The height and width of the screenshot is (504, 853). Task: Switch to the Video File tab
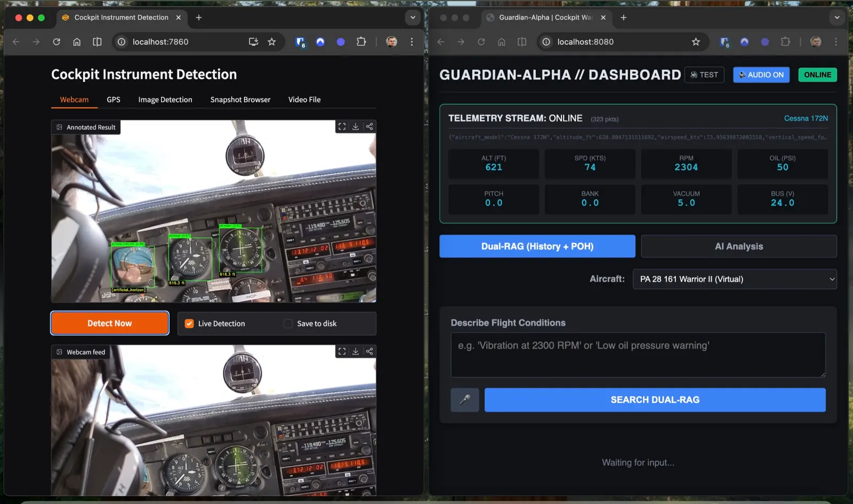point(304,100)
